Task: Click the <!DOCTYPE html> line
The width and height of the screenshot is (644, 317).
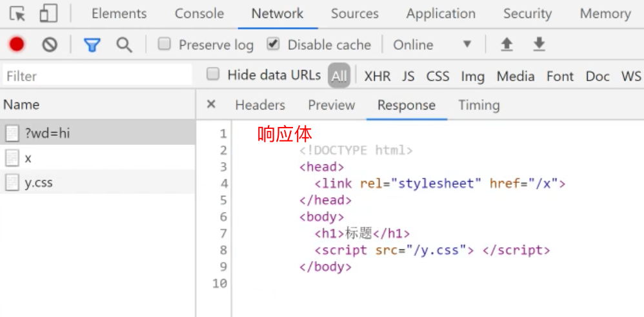Action: click(356, 151)
